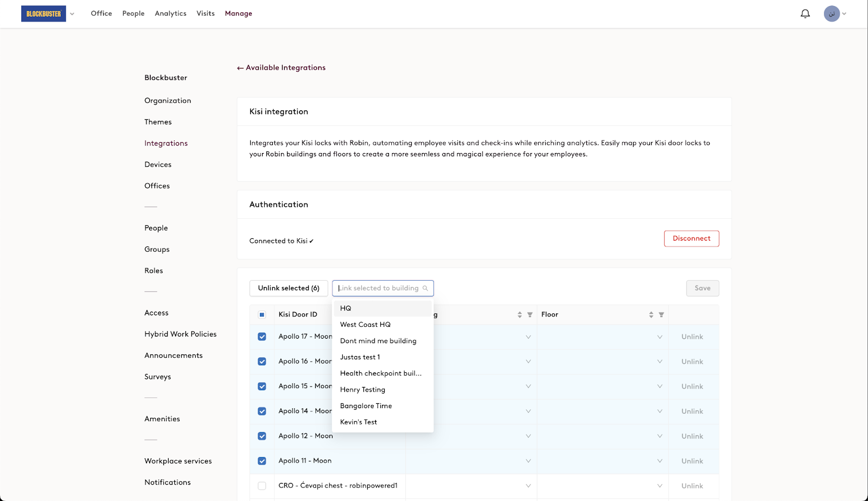The image size is (868, 501).
Task: Uncheck the Apollo 15 - Moon row
Action: pos(262,386)
